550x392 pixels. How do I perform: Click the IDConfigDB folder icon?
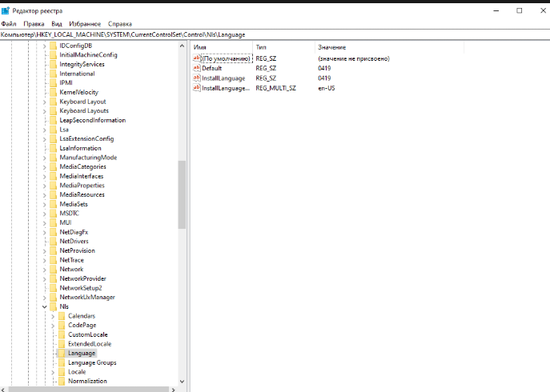(54, 46)
